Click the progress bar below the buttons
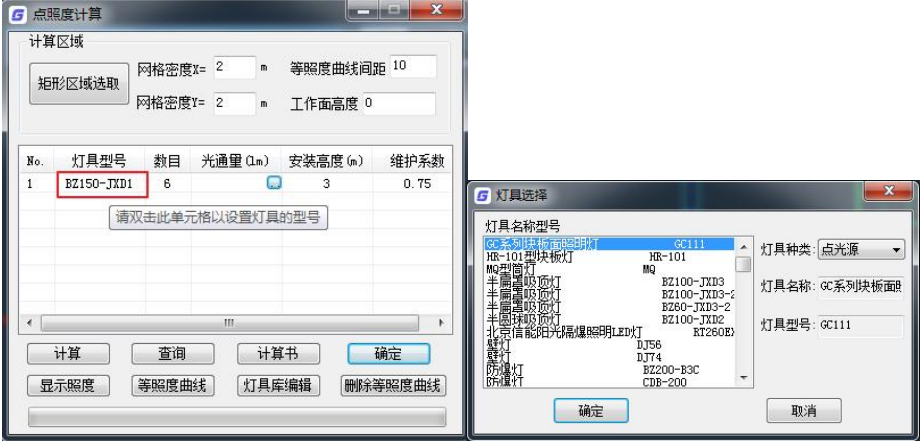 tap(237, 417)
